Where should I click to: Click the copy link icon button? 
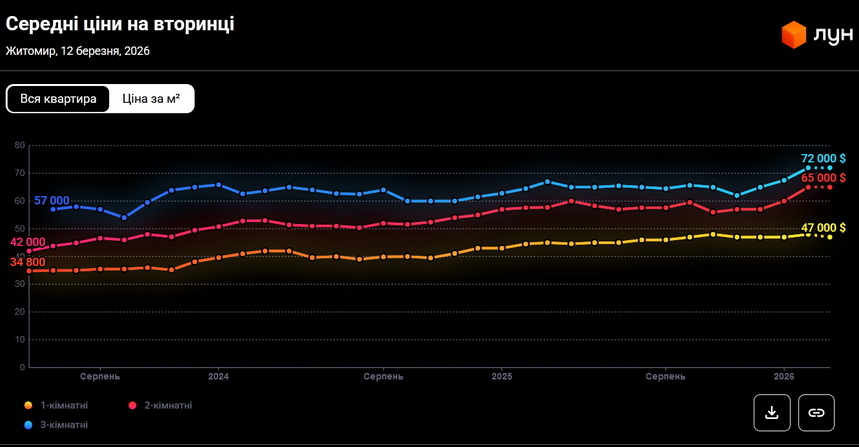[816, 412]
